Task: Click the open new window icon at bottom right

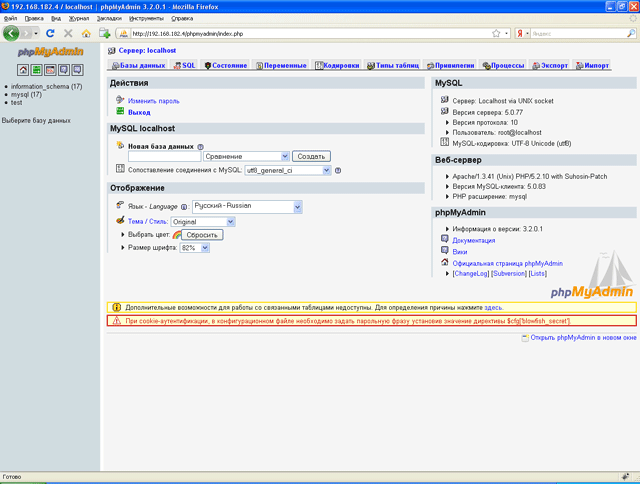Action: tap(525, 338)
